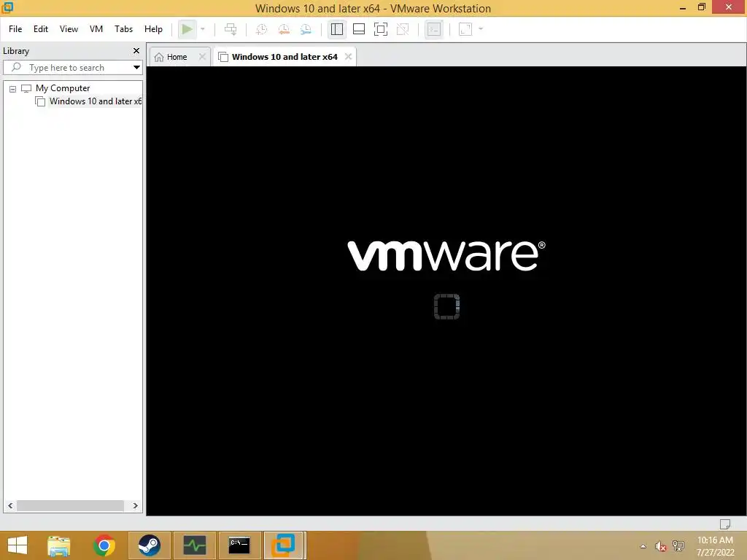Toggle the thumbnail bar view icon
This screenshot has height=560, width=747.
click(x=359, y=29)
